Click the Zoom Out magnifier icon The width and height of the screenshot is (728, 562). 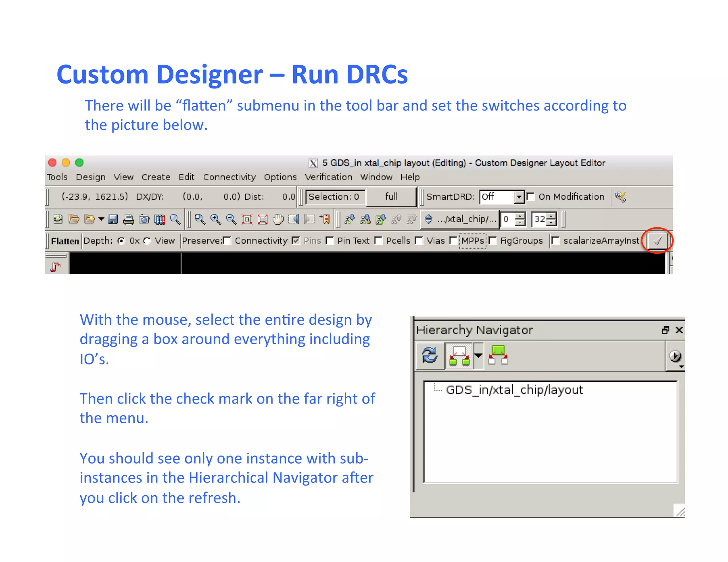click(231, 219)
